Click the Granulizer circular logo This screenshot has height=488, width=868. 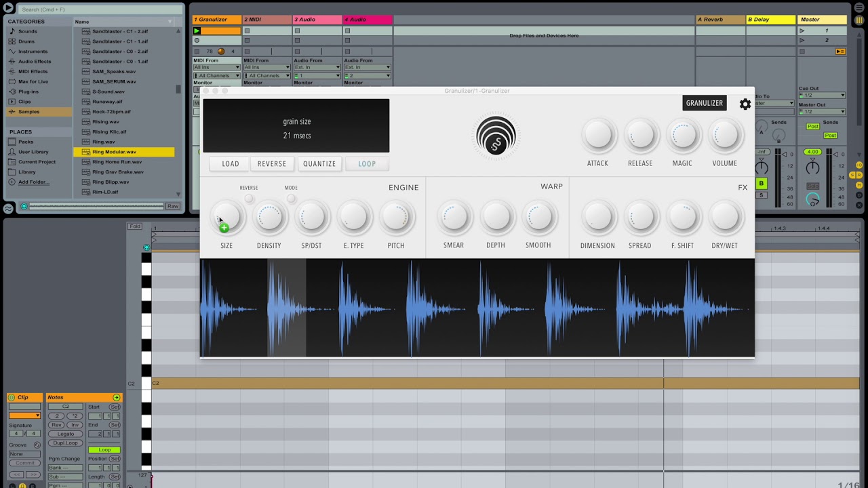(496, 136)
